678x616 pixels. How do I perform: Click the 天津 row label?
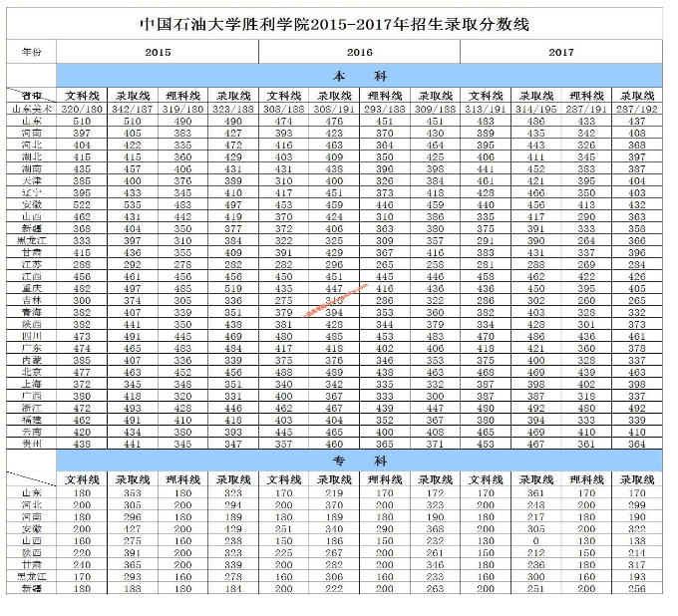coord(31,180)
